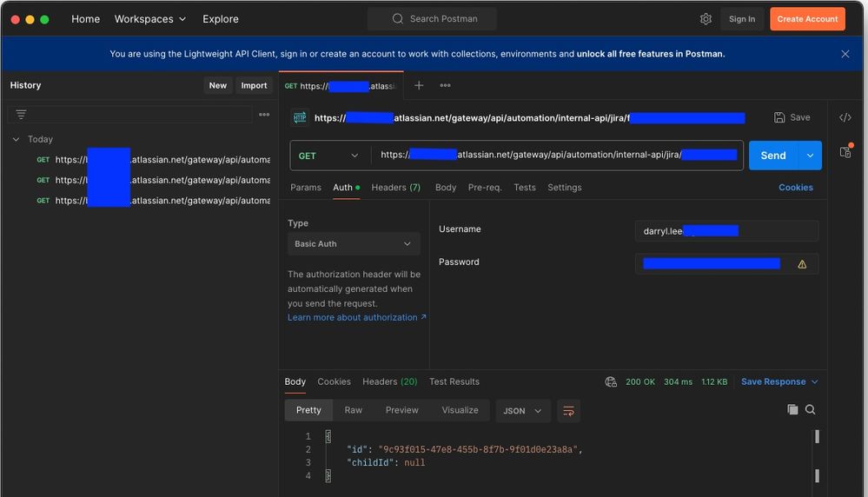Search within the response body
This screenshot has width=868, height=497.
click(x=810, y=409)
